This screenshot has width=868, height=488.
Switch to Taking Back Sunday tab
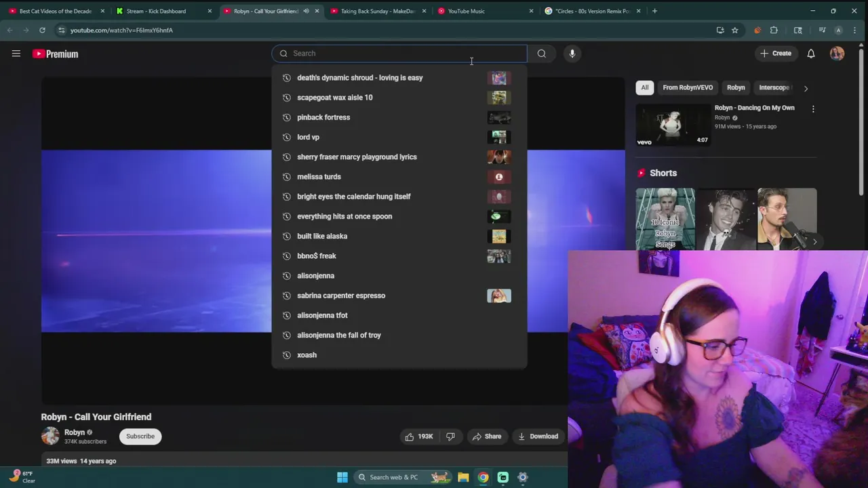click(378, 11)
